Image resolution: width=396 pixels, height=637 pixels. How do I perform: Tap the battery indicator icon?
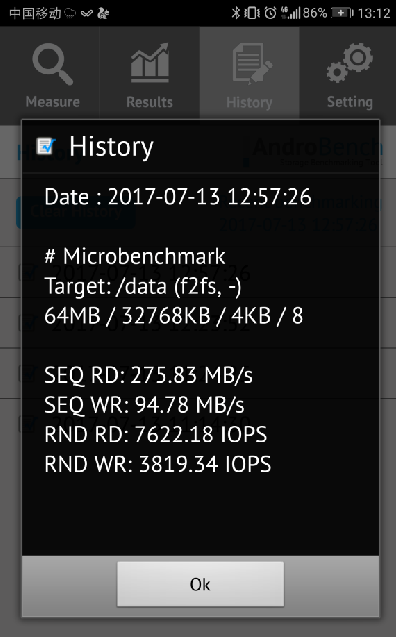tap(342, 13)
